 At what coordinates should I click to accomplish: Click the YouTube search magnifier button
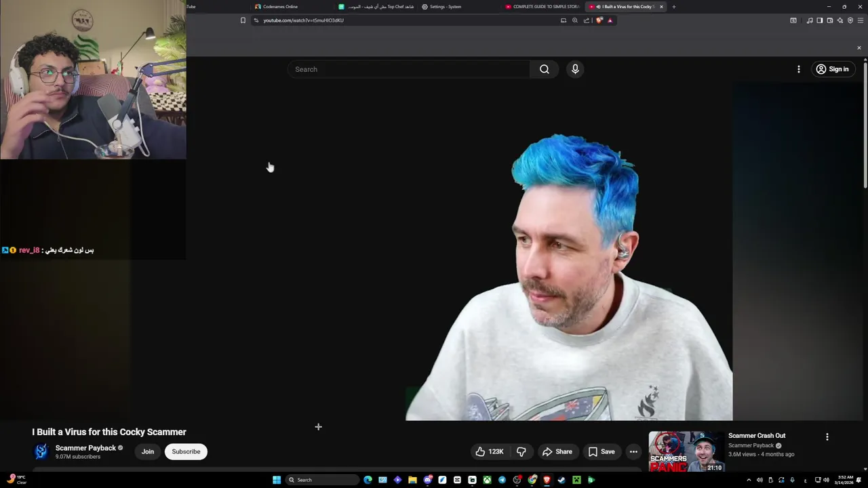[x=544, y=69]
